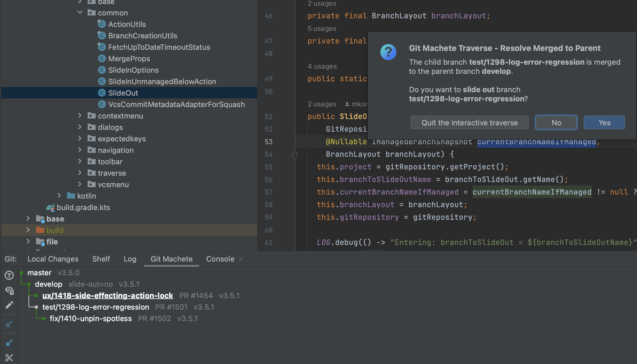This screenshot has height=364, width=637.
Task: Open PR #1454 link for ux branch
Action: pyautogui.click(x=196, y=295)
